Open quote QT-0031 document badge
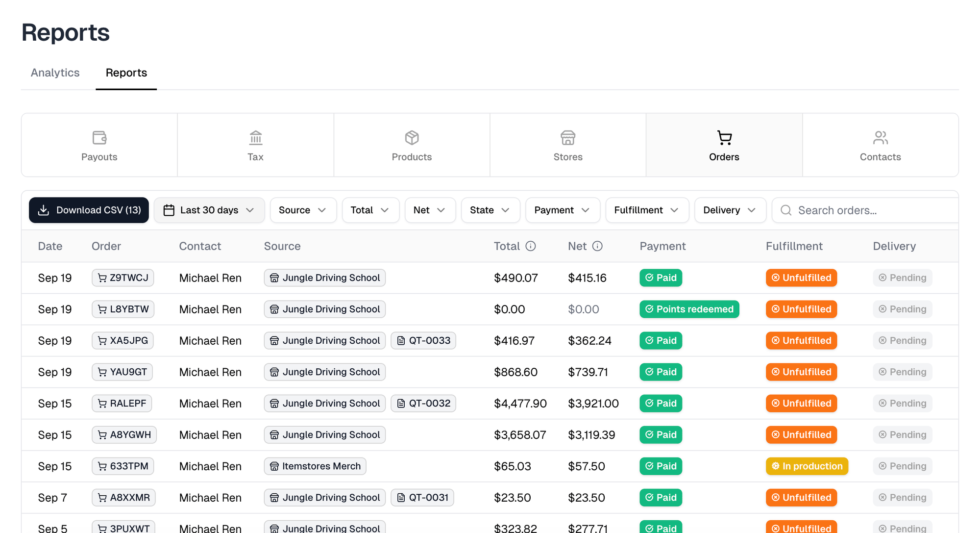This screenshot has height=533, width=980. (x=422, y=497)
